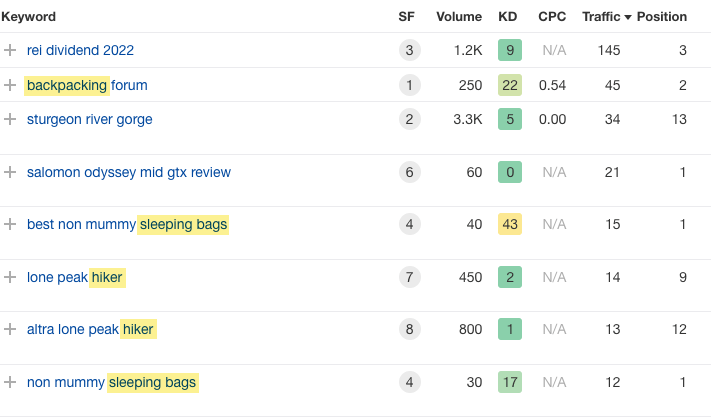
Task: Click SF badge 8 for 'altra lone peak hiker'
Action: 408,329
